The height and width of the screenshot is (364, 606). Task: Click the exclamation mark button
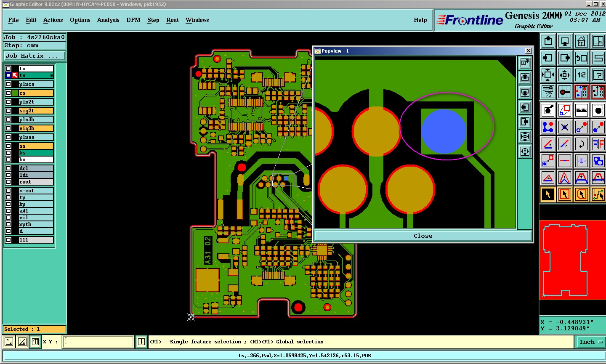[x=141, y=342]
